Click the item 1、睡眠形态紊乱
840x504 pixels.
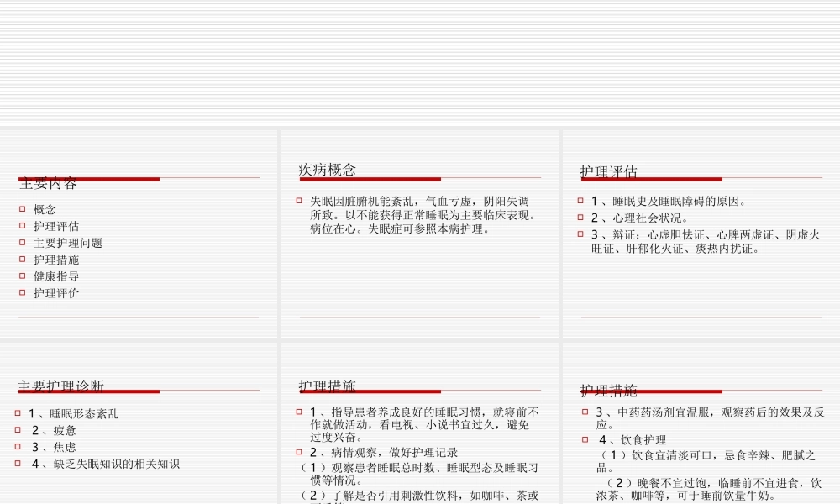[73, 413]
